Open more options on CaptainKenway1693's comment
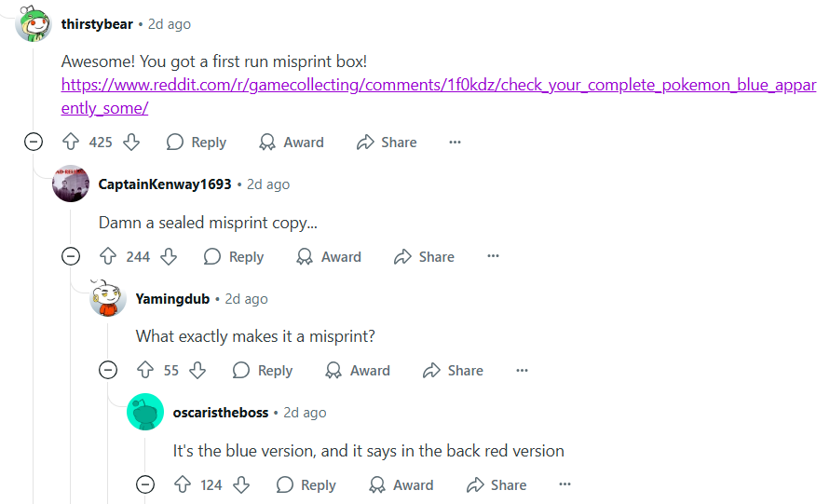Screen dimensions: 830x504 (493, 257)
